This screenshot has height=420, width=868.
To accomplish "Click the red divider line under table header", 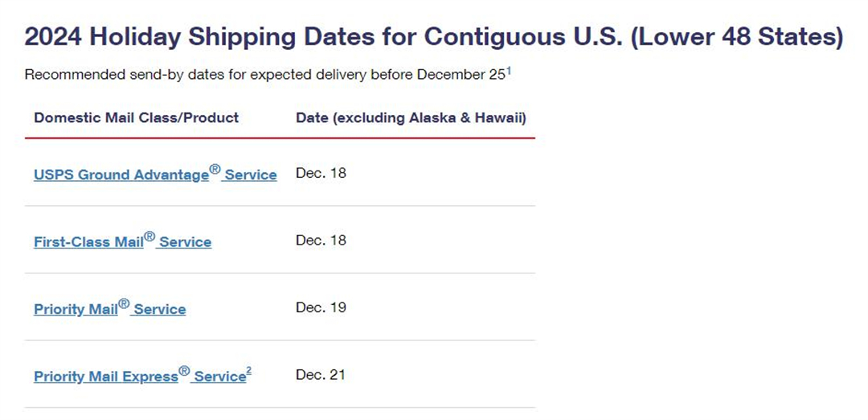I will click(280, 138).
